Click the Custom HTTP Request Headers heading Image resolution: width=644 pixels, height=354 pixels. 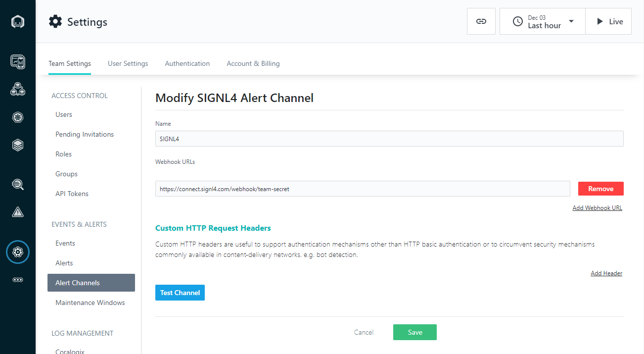(213, 228)
